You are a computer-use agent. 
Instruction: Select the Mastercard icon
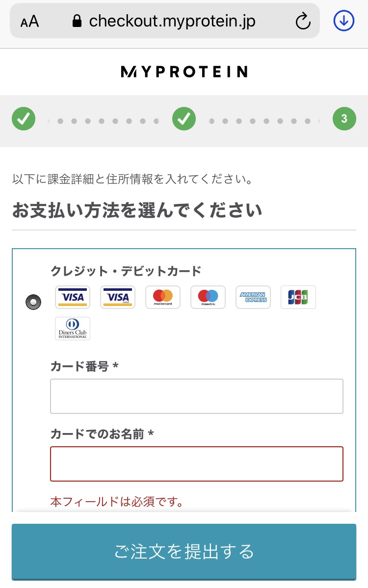(163, 297)
